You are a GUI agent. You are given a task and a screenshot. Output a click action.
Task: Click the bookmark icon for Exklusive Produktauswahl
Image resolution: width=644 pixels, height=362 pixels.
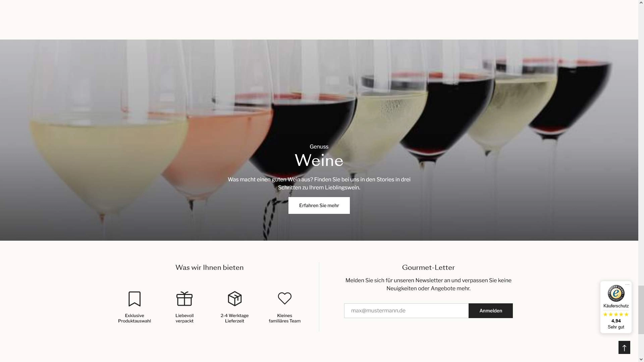[135, 299]
